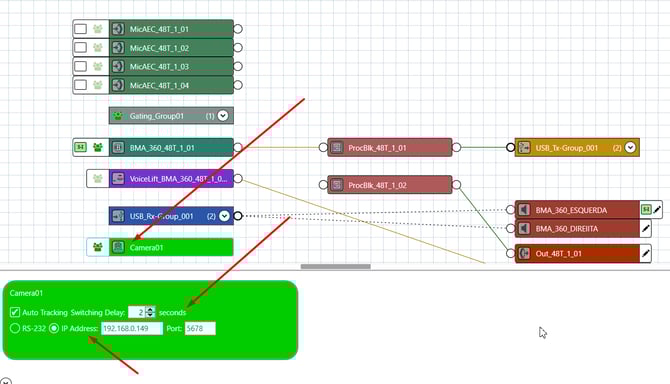Toggle the Auto Tracking checkbox
This screenshot has width=670, height=384.
pos(15,312)
